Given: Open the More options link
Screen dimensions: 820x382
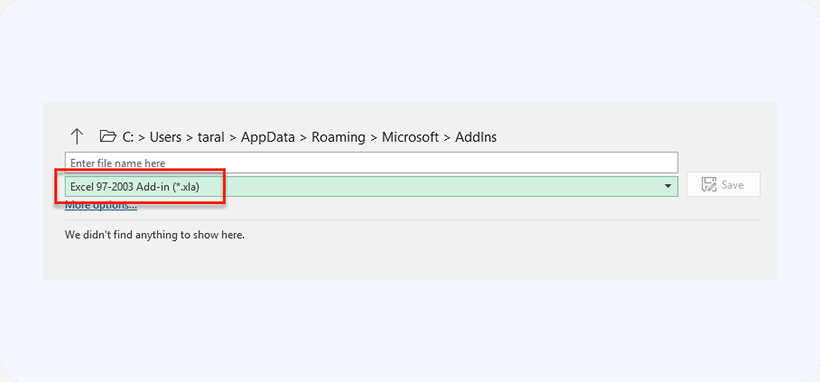Looking at the screenshot, I should pyautogui.click(x=101, y=206).
